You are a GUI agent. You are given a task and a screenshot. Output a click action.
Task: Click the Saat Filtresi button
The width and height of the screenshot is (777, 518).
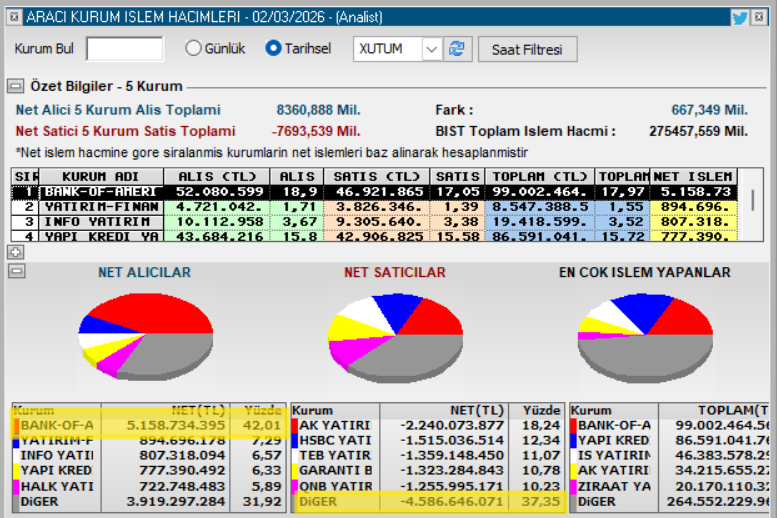pos(527,49)
